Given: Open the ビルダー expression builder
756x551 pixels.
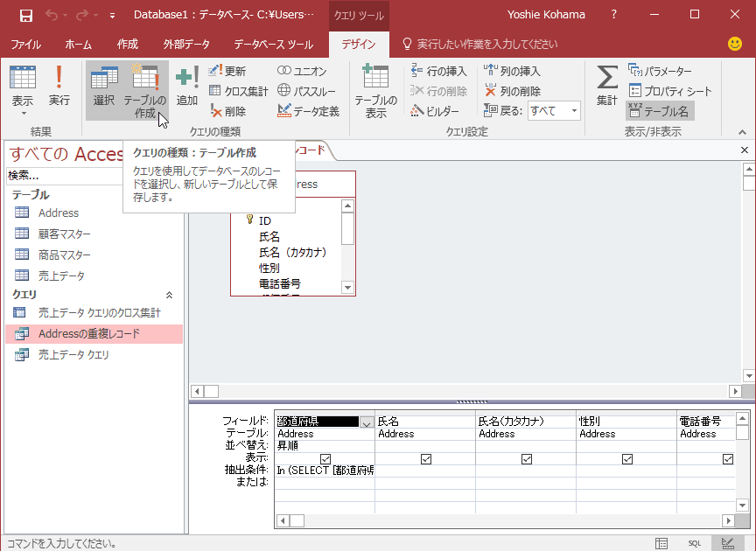Looking at the screenshot, I should 435,111.
